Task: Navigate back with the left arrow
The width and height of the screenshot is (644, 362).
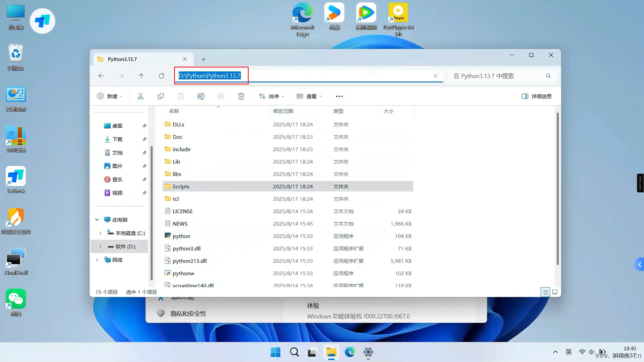Action: point(101,76)
